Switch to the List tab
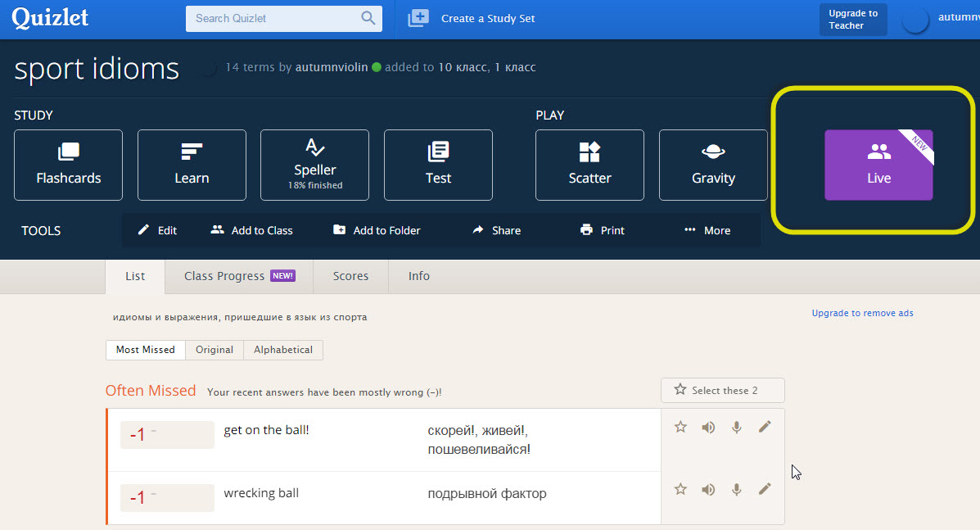The width and height of the screenshot is (980, 530). pos(135,276)
